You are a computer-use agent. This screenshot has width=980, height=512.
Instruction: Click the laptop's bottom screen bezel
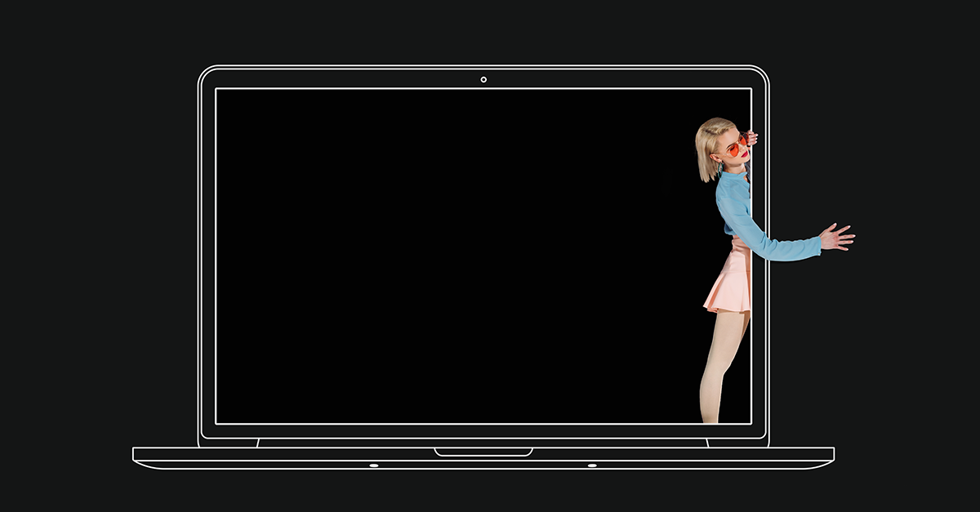(x=483, y=432)
